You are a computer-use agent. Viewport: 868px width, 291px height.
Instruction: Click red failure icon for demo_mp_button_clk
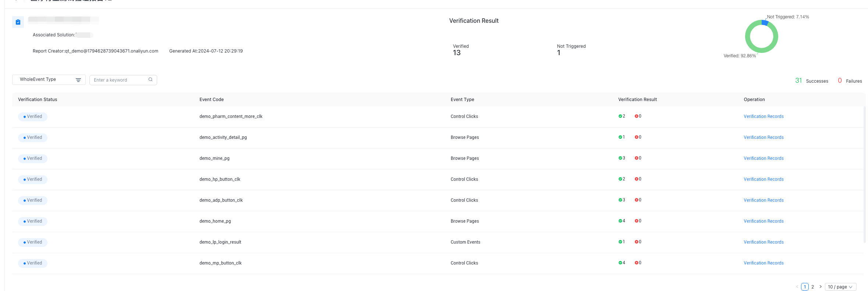(x=636, y=263)
